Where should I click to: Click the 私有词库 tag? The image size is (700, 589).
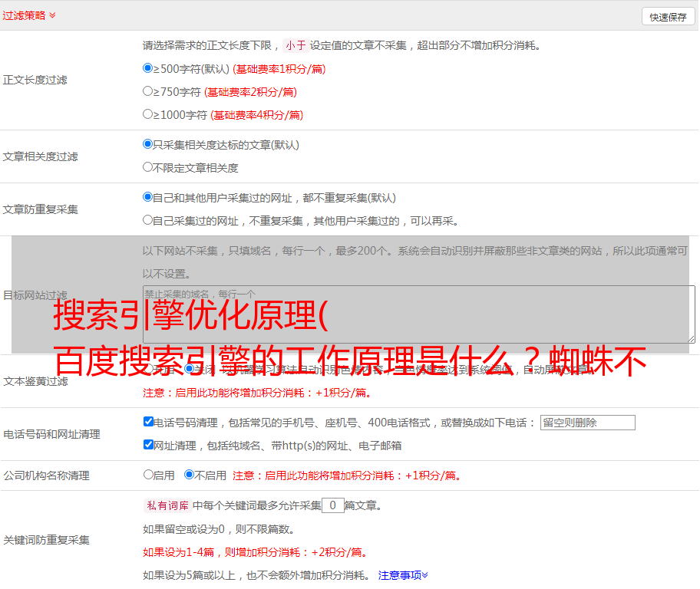pyautogui.click(x=167, y=506)
